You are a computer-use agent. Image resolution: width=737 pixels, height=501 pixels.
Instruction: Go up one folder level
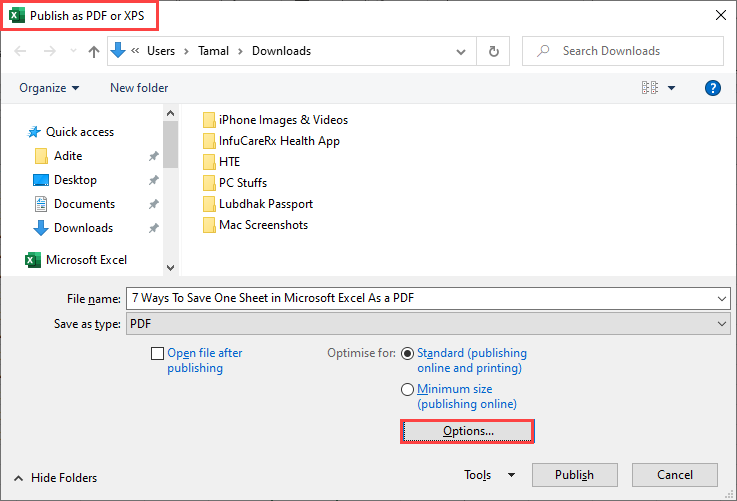click(94, 51)
